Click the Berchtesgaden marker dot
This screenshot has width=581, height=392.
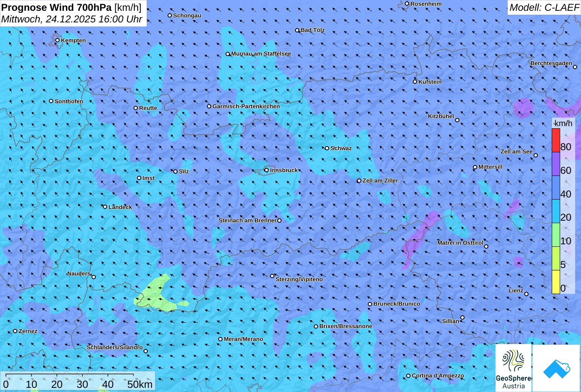click(x=575, y=67)
